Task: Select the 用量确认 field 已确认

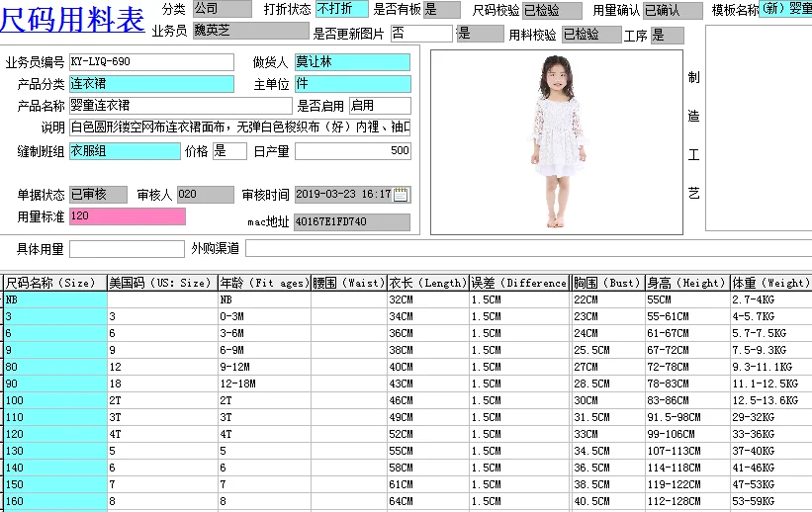Action: [x=673, y=10]
